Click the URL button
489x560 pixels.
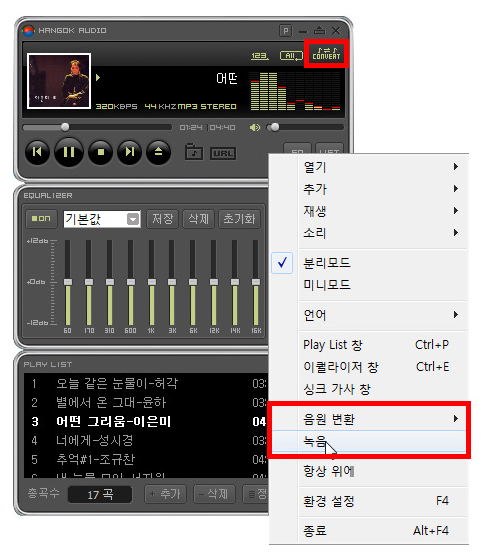223,154
